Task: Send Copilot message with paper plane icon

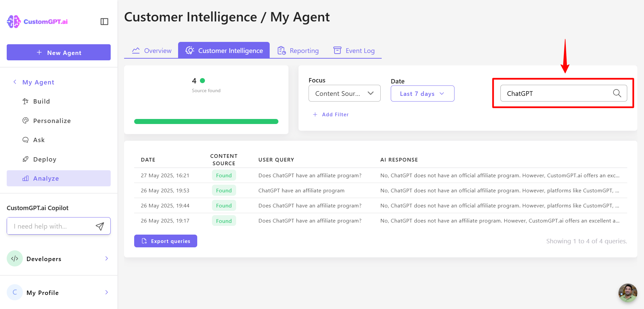Action: click(x=100, y=226)
